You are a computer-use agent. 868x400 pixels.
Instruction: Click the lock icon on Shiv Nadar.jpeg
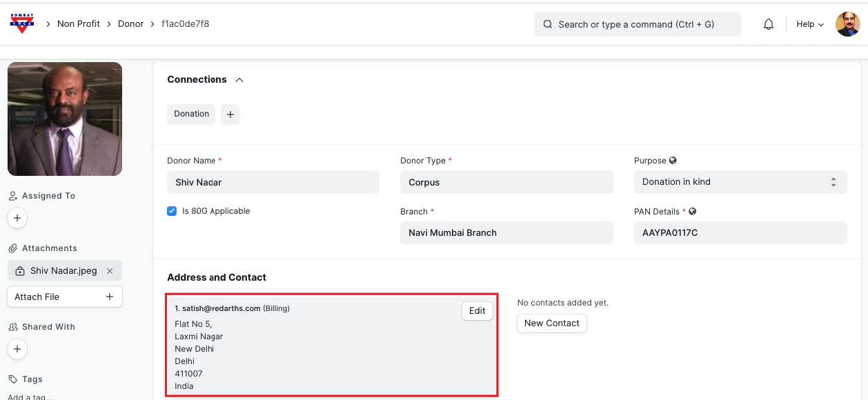click(20, 271)
